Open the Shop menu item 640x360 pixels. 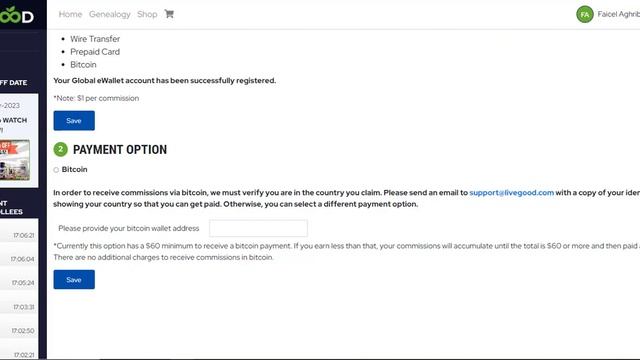pyautogui.click(x=147, y=14)
